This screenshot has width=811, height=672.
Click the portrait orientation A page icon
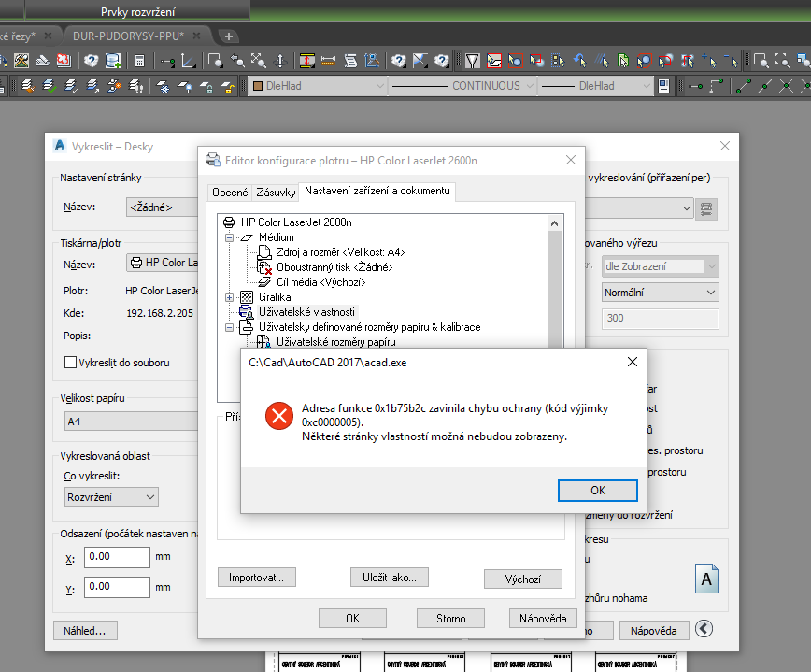(706, 579)
